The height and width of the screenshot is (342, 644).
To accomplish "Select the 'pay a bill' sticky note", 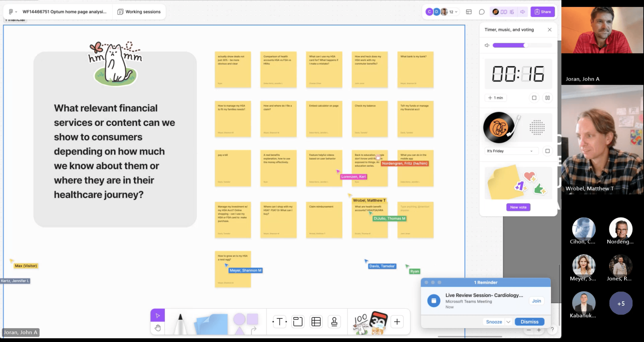I will pos(232,168).
